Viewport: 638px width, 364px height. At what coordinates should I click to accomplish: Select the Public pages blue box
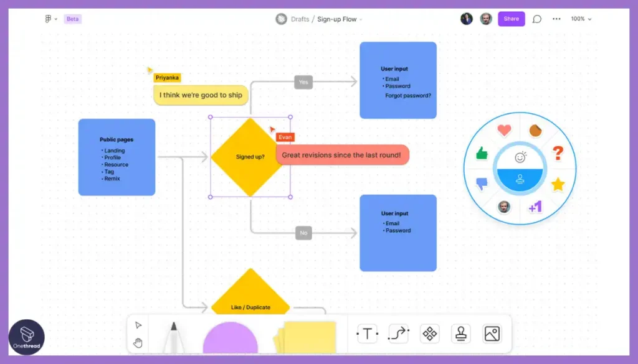[x=117, y=157]
